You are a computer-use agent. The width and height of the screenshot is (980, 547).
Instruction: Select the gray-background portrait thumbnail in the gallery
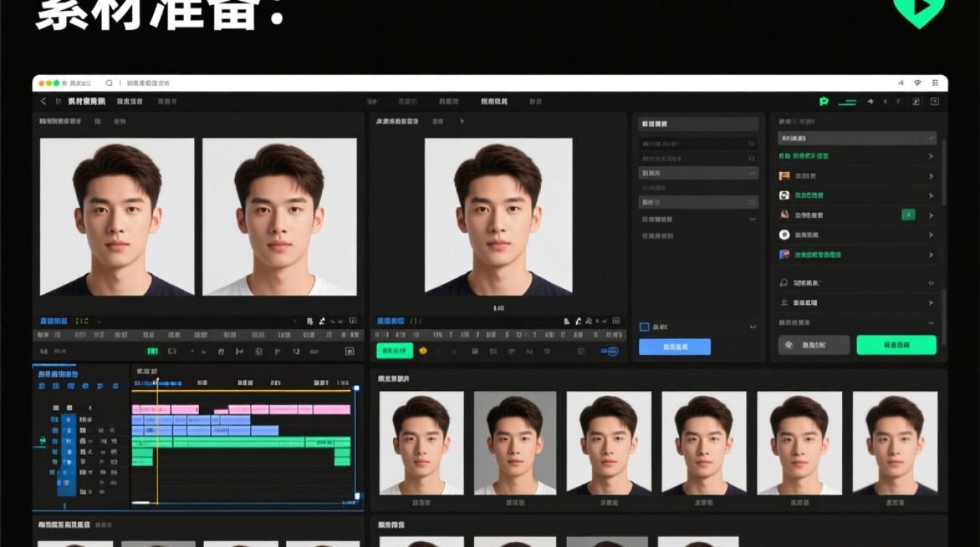515,443
